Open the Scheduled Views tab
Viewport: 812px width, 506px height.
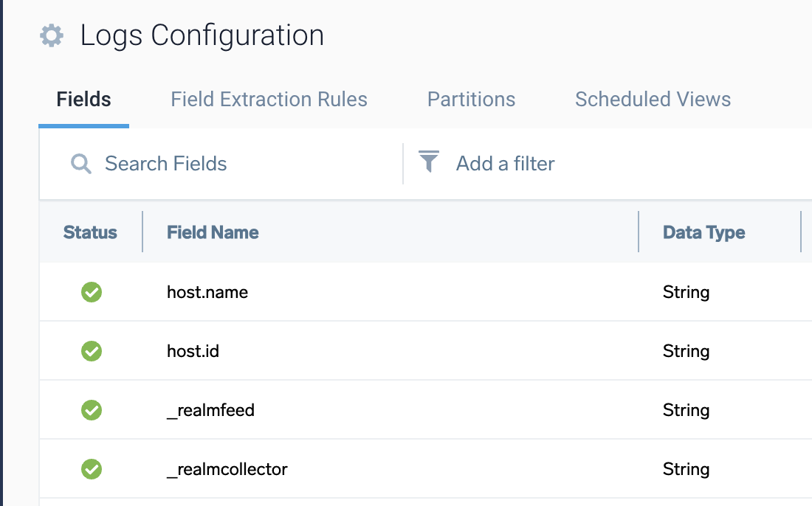click(653, 100)
